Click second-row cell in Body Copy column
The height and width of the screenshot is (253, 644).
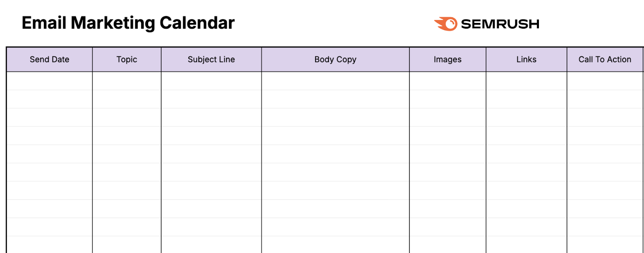pos(335,99)
